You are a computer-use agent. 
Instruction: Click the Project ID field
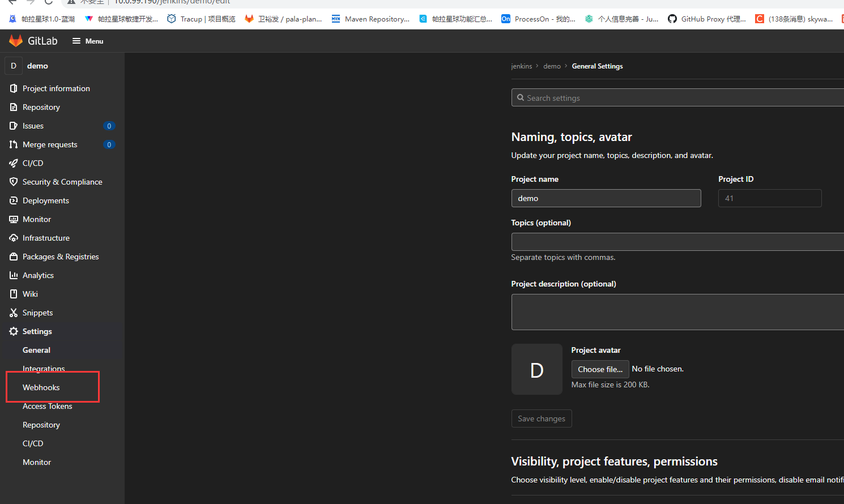tap(770, 198)
